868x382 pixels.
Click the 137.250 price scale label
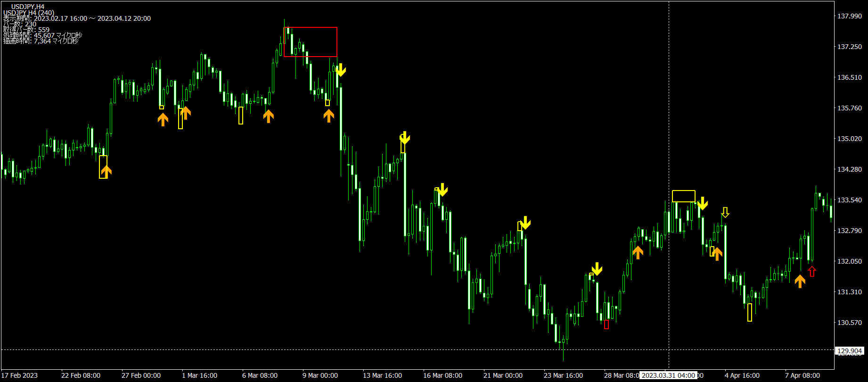(x=849, y=47)
